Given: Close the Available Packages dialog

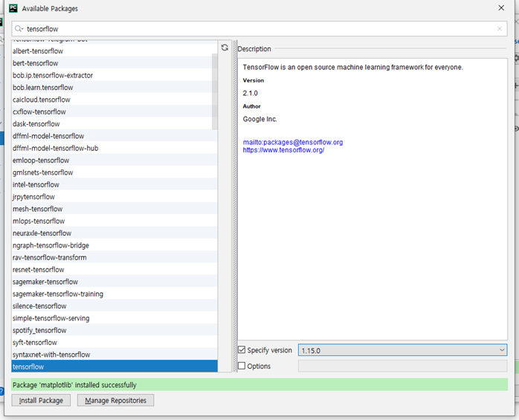Looking at the screenshot, I should (501, 8).
